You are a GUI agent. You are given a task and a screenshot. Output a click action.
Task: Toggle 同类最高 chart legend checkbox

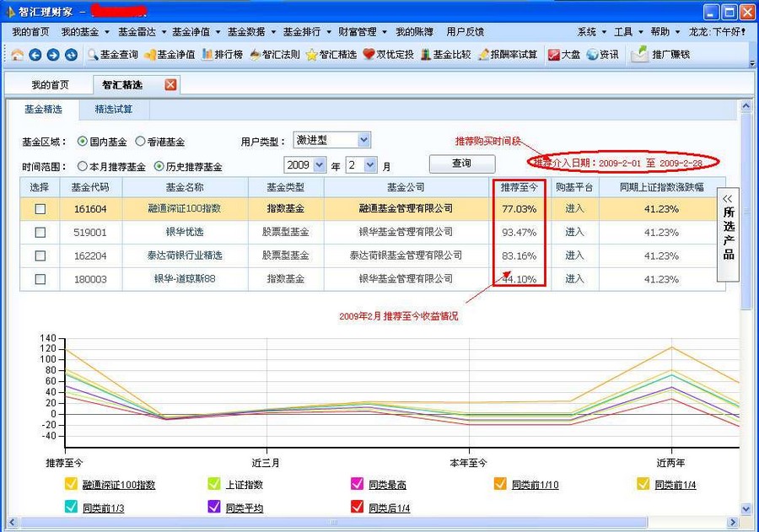tap(357, 484)
